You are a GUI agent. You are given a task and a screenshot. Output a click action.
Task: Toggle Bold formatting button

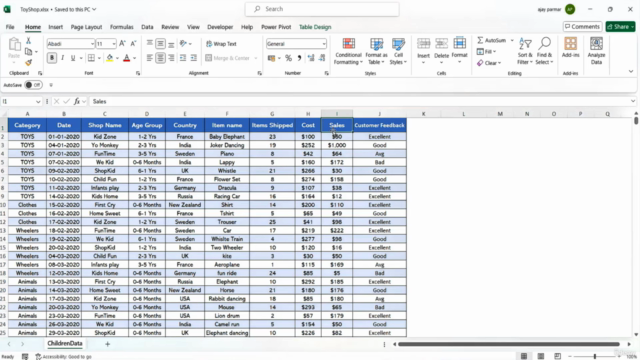(52, 58)
